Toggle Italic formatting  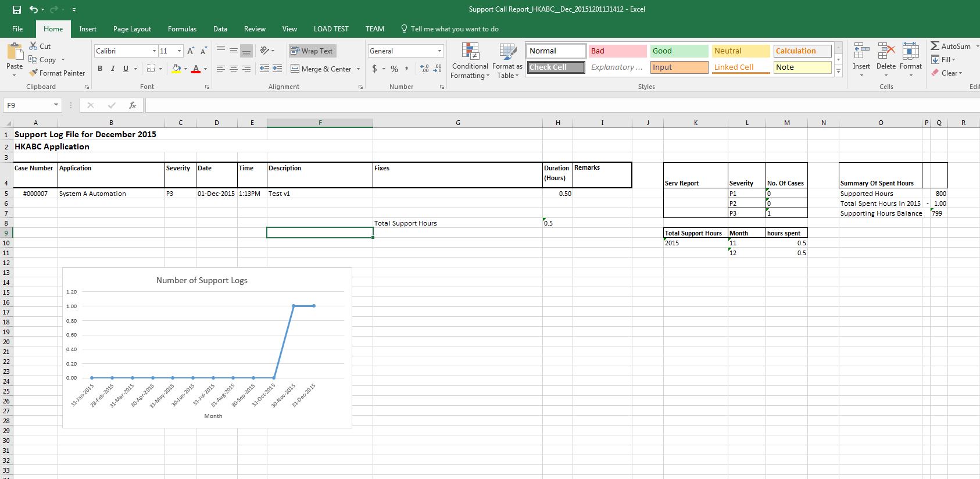(113, 69)
